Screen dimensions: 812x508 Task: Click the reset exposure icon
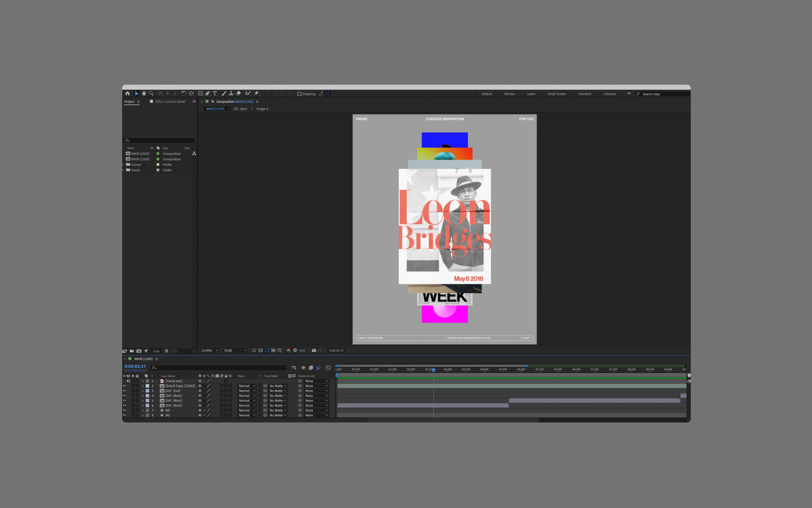point(295,351)
